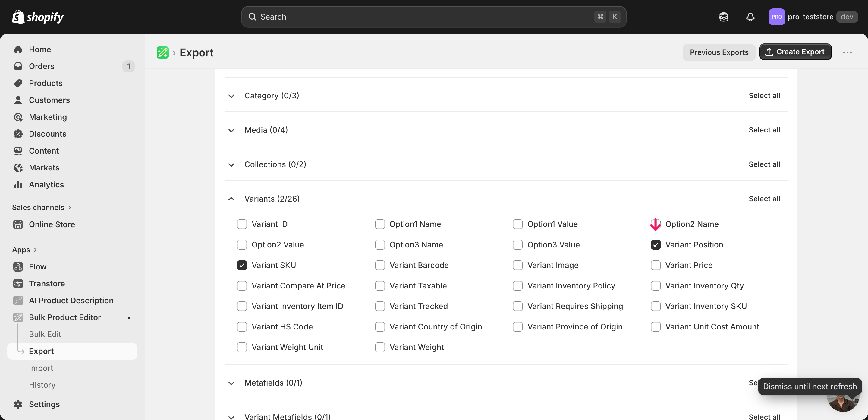The width and height of the screenshot is (868, 420).
Task: Expand the Collections section chevron
Action: click(231, 165)
